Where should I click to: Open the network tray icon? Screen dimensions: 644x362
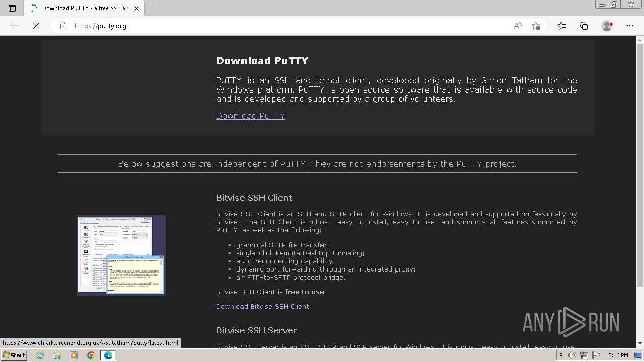click(x=584, y=355)
